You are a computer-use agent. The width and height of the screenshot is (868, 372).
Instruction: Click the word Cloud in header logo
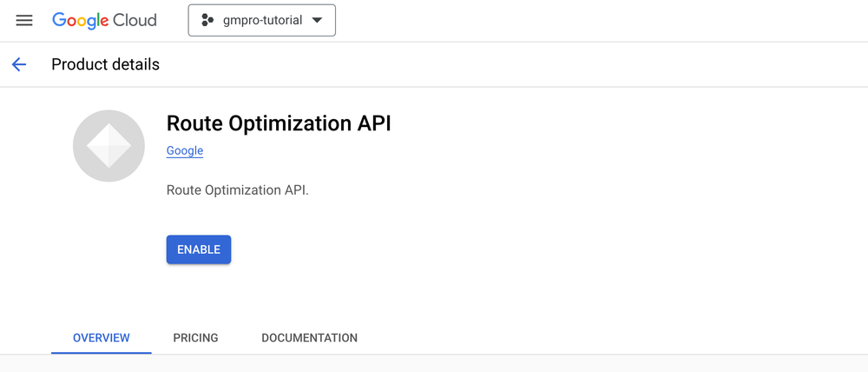(x=134, y=20)
